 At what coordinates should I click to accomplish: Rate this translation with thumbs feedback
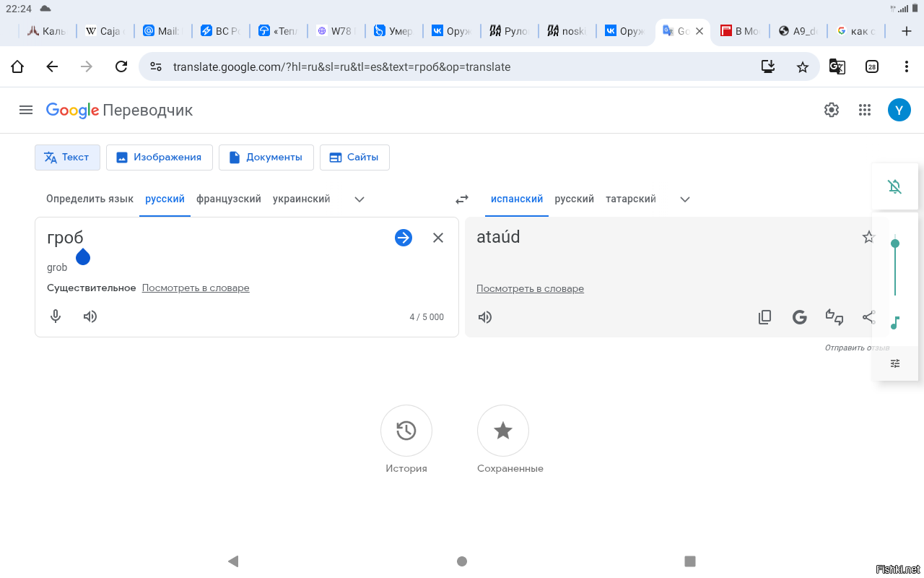(x=834, y=316)
